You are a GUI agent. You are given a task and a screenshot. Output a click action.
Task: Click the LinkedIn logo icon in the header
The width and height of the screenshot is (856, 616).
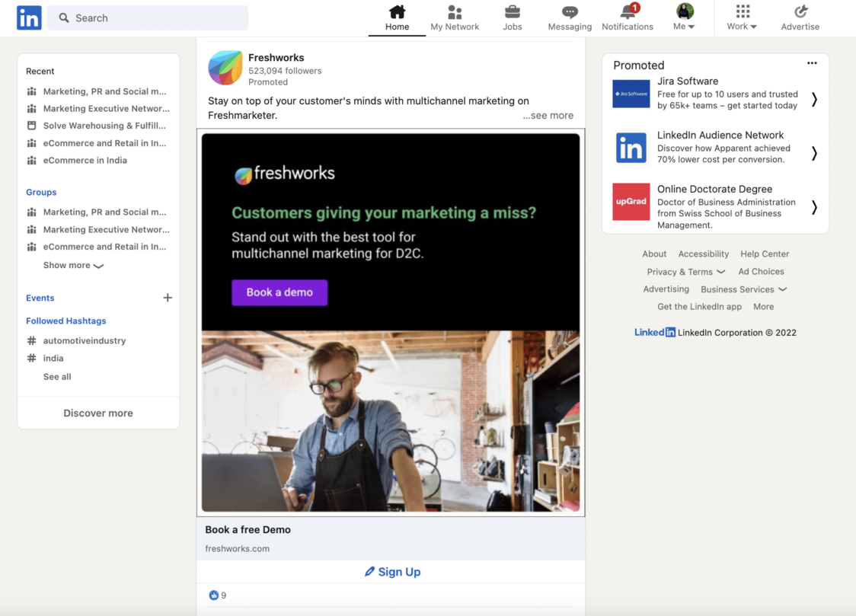(x=29, y=18)
